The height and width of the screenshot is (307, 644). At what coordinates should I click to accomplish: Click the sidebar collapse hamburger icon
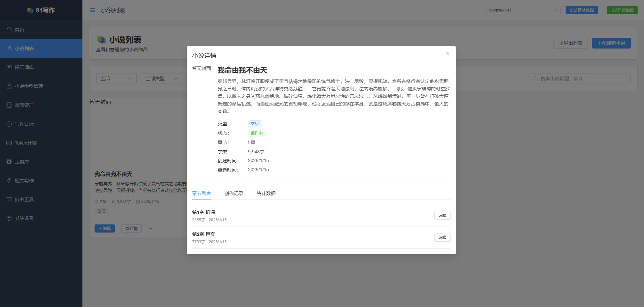click(x=93, y=10)
